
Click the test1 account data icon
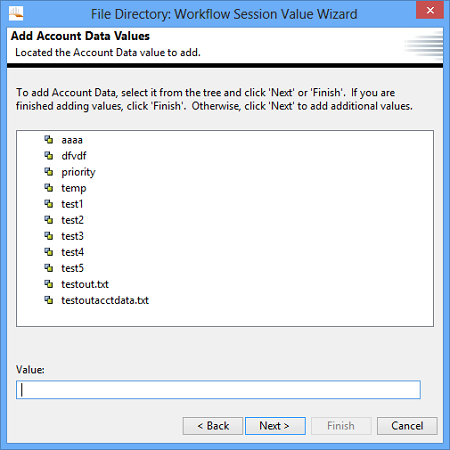click(x=49, y=204)
